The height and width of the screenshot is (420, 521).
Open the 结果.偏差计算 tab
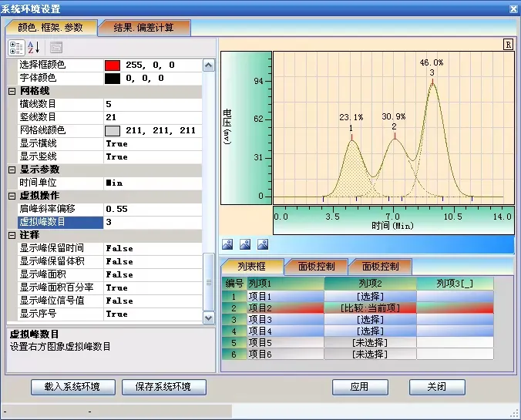coord(143,27)
